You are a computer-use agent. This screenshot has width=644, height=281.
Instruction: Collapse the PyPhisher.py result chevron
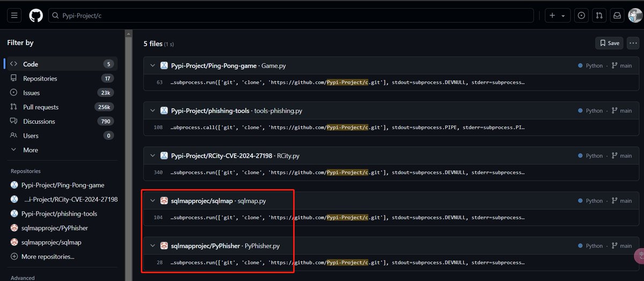(152, 246)
